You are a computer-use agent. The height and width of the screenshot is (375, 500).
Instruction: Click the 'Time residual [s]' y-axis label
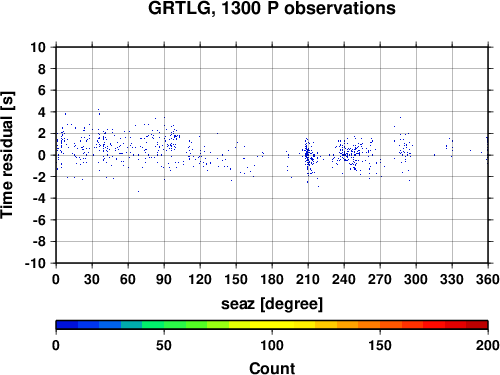[7, 155]
